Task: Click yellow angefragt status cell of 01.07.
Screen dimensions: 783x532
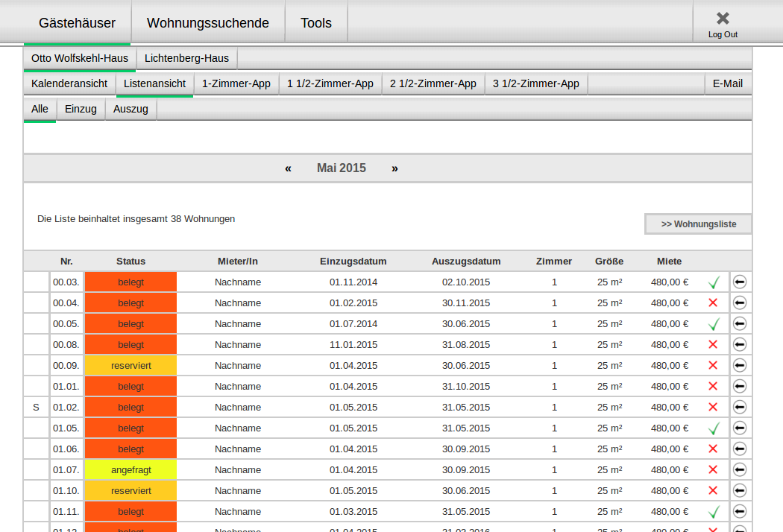Action: 130,469
